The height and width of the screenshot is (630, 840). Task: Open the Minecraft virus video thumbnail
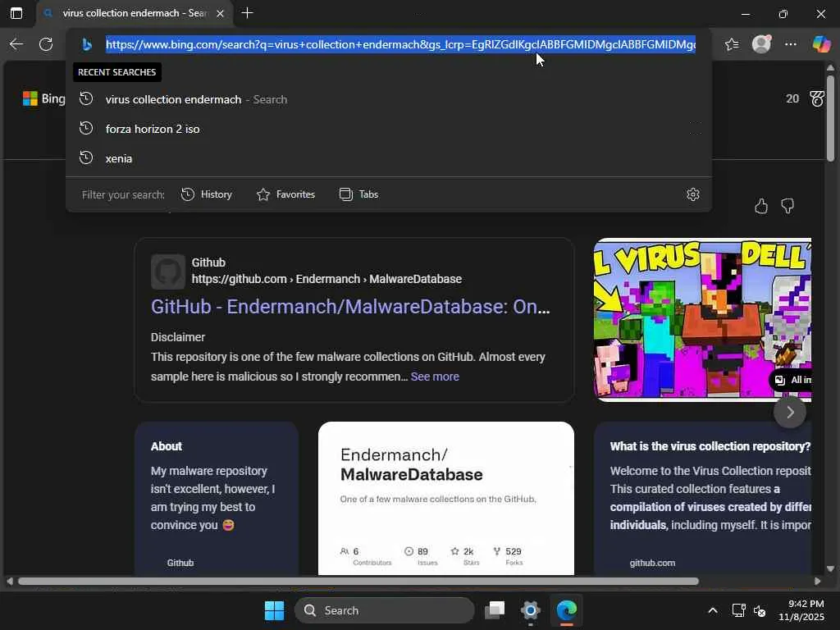click(702, 319)
